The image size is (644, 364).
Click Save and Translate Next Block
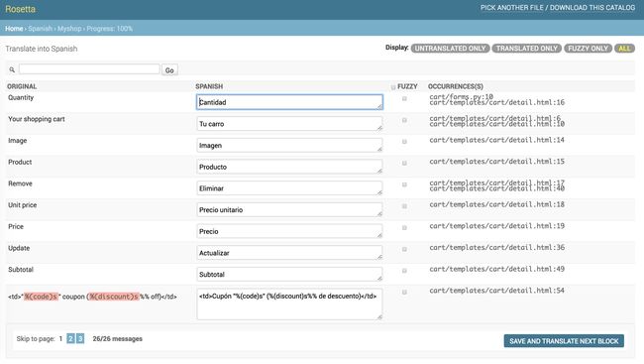pyautogui.click(x=564, y=341)
